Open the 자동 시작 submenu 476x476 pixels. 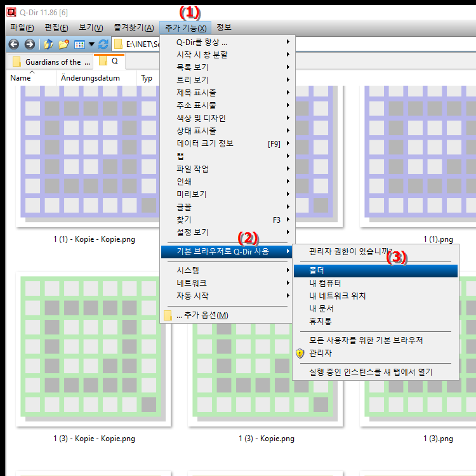click(227, 296)
